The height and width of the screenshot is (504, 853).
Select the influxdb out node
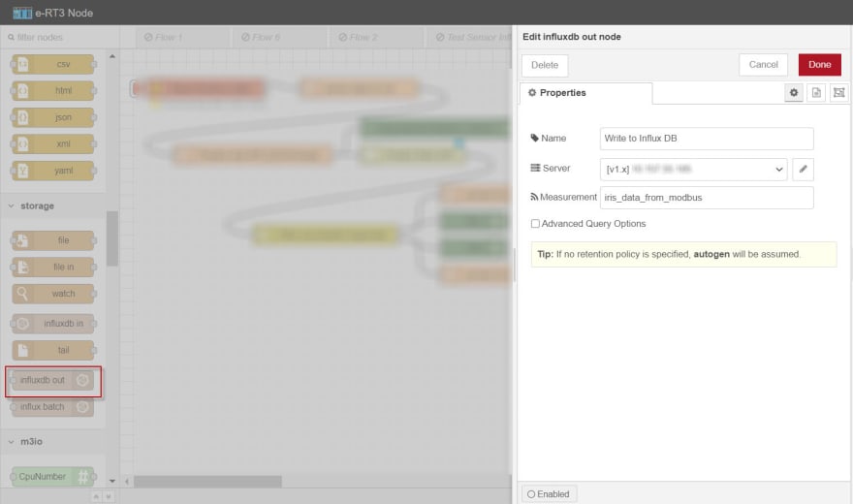52,380
